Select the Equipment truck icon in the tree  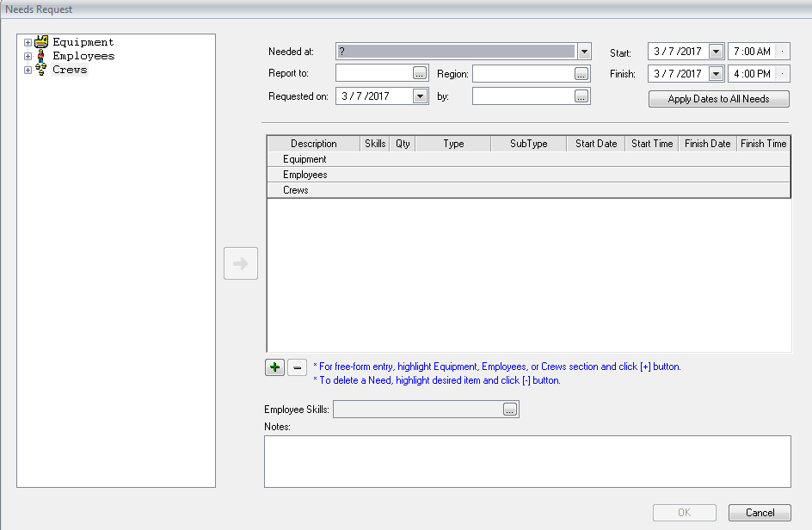point(41,41)
